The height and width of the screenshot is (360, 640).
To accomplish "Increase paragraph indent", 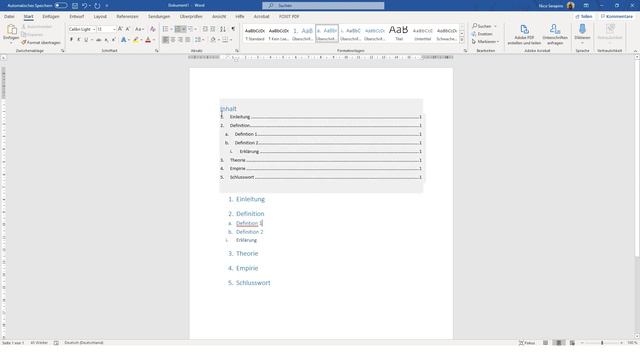I will 213,29.
